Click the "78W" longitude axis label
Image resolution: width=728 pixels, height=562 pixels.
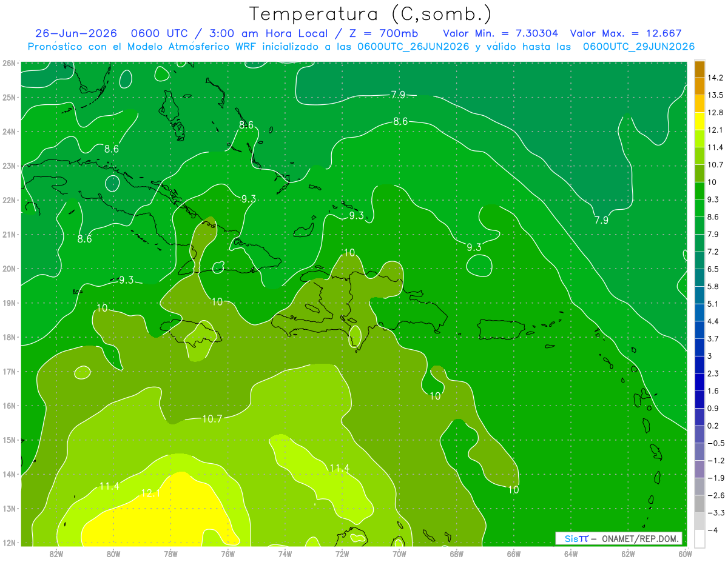170,554
